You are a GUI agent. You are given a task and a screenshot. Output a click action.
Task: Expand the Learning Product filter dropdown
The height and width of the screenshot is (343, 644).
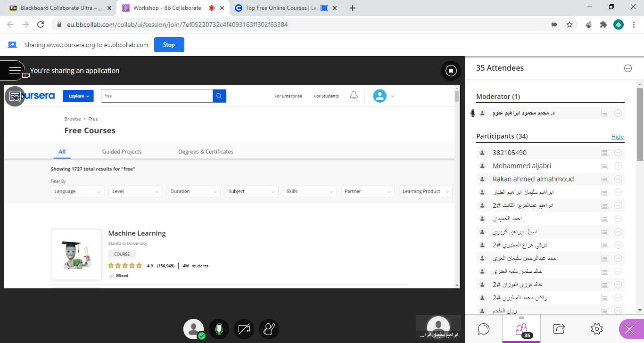coord(426,191)
